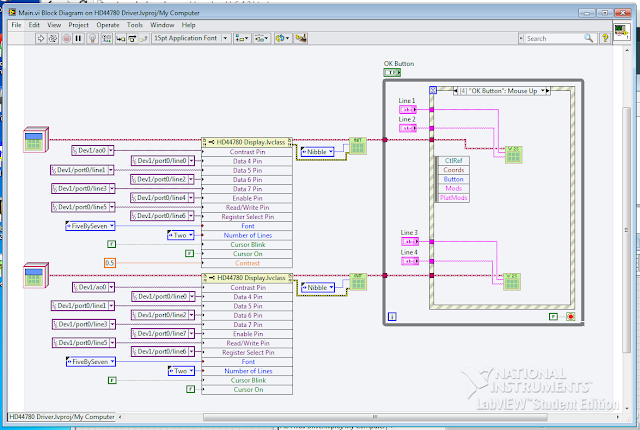Image resolution: width=640 pixels, height=430 pixels.
Task: Click the Clean Up Diagram broom icon
Action: pyautogui.click(x=301, y=38)
